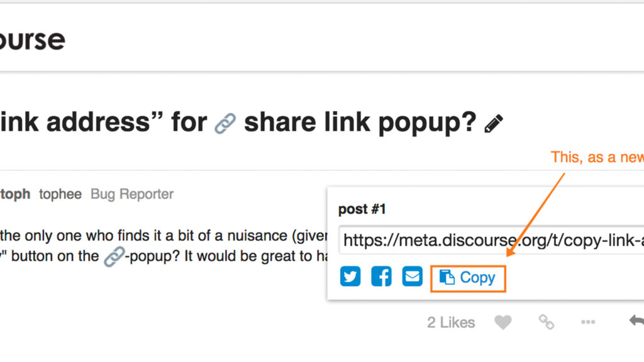The width and height of the screenshot is (644, 362).
Task: Click the pencil edit icon beside topic title
Action: click(494, 124)
